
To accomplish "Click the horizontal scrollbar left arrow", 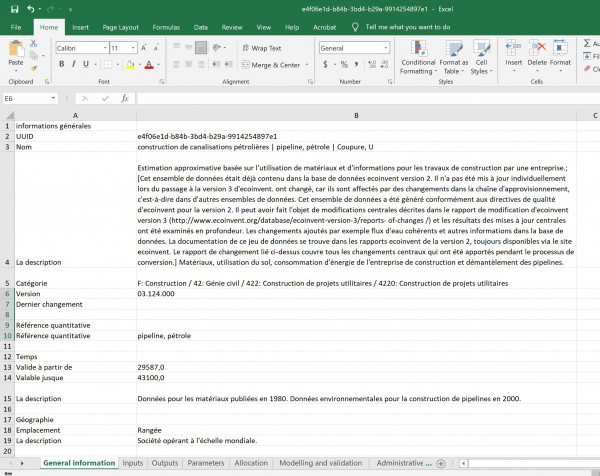I will click(464, 463).
